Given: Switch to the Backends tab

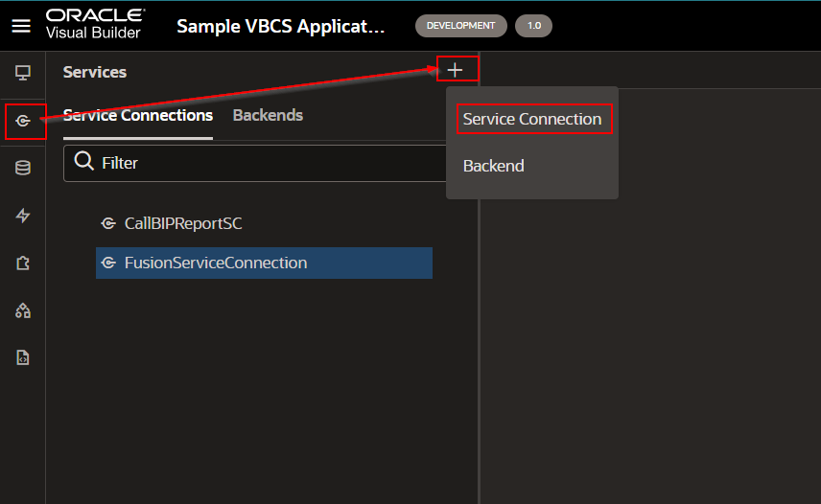Looking at the screenshot, I should coord(268,116).
